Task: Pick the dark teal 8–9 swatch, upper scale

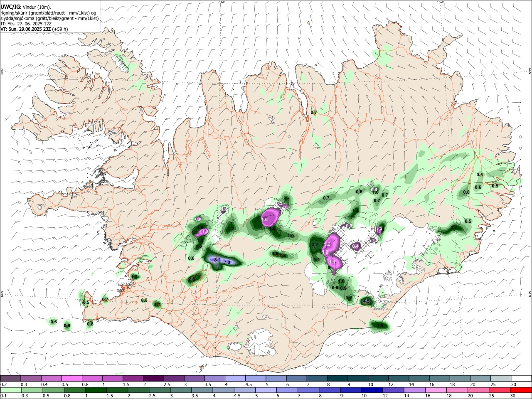Action: coord(337,379)
